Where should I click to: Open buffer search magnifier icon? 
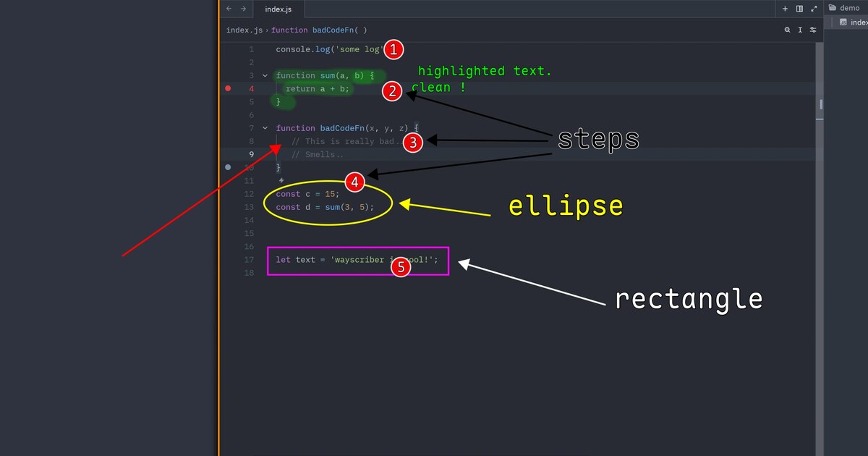pos(788,30)
